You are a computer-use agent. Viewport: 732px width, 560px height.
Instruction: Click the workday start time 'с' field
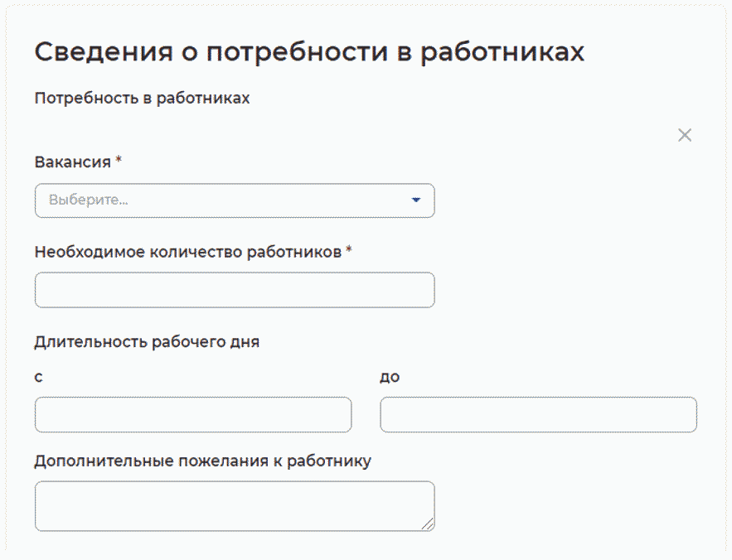point(193,414)
